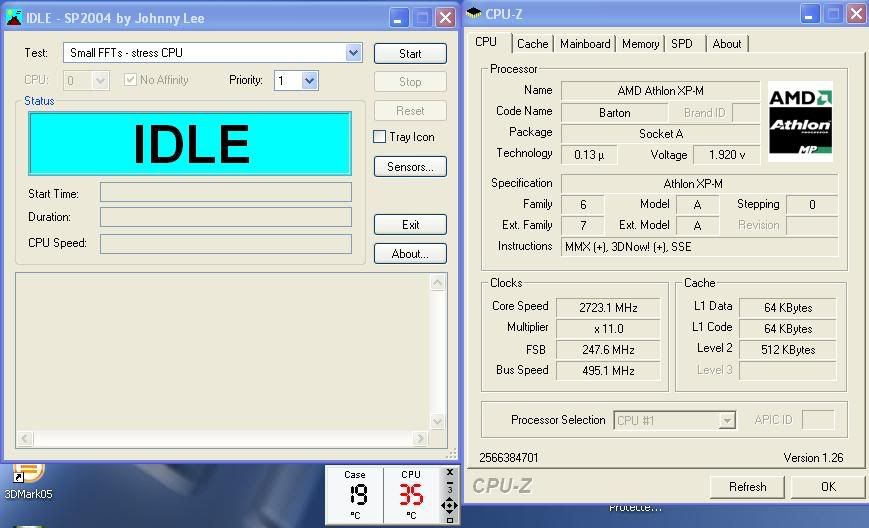Enable the Tray Icon checkbox
Viewport: 869px width, 528px height.
[380, 137]
